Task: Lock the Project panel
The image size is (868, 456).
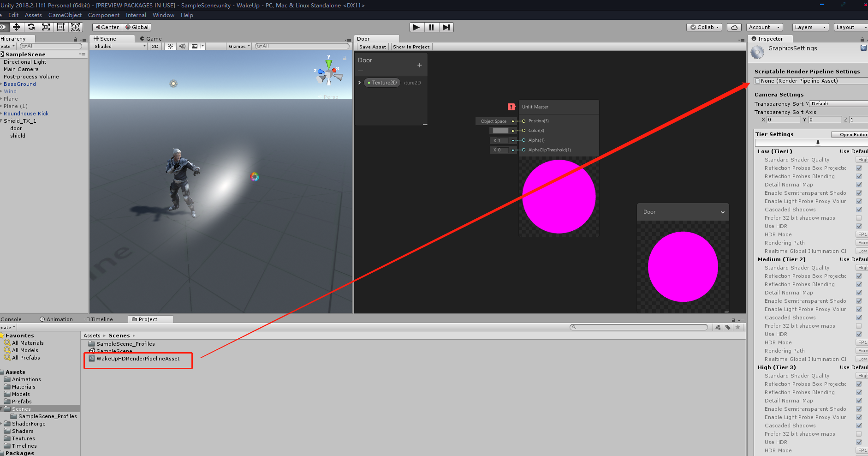Action: tap(733, 320)
